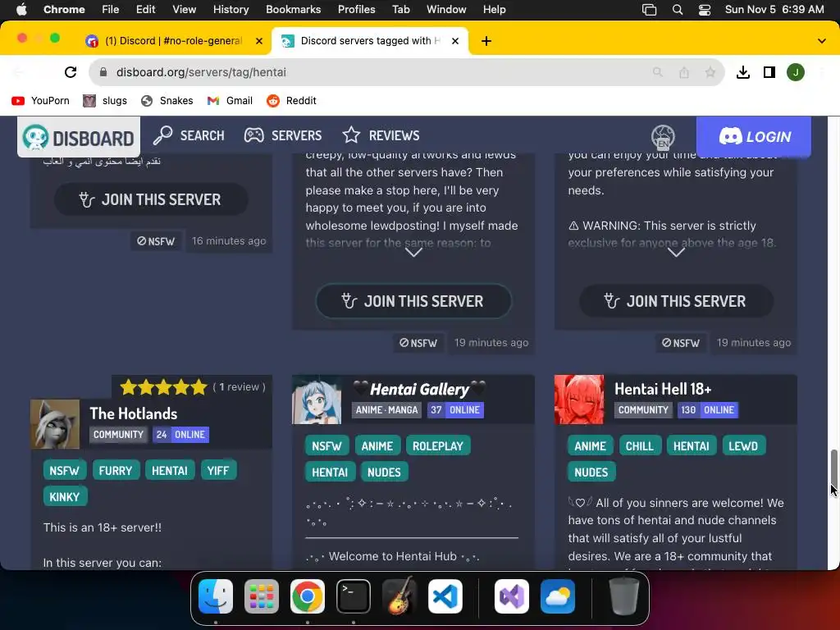Open Finder from the Dock

point(216,596)
